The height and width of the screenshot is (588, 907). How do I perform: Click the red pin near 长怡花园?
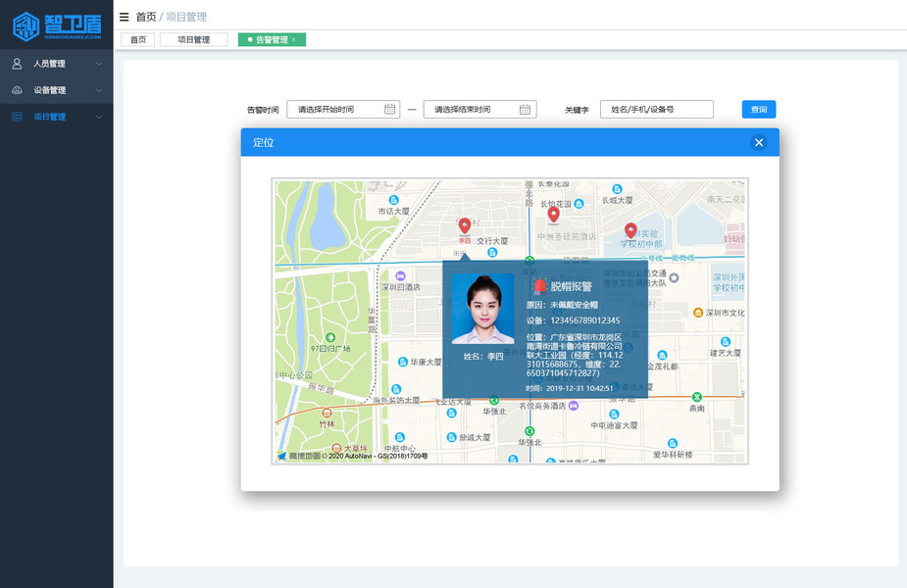pyautogui.click(x=554, y=215)
